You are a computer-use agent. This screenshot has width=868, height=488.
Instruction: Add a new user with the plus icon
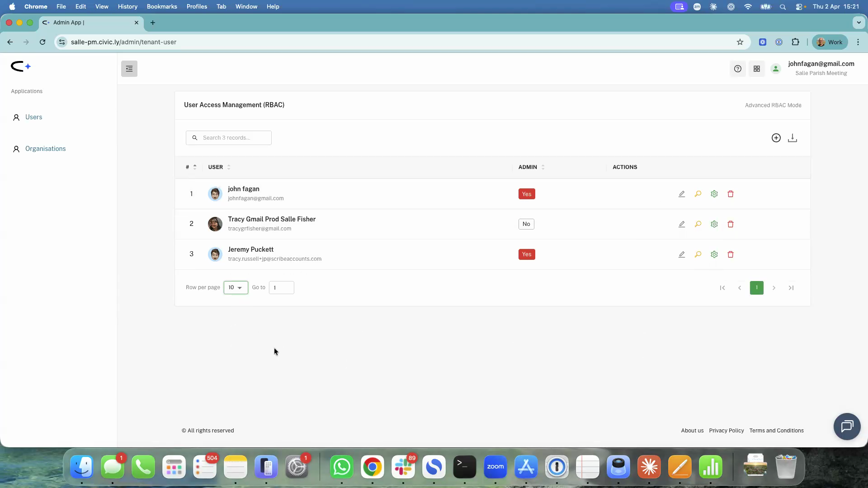click(776, 138)
